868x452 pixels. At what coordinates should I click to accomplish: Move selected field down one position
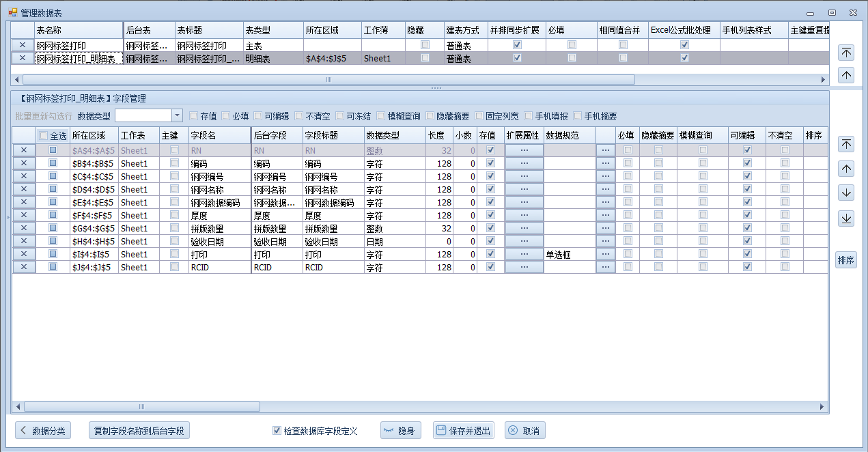point(846,193)
